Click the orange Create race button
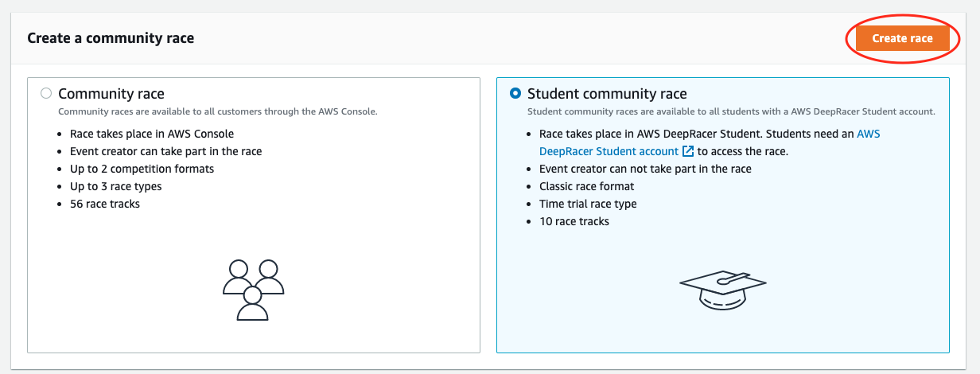 pos(902,38)
